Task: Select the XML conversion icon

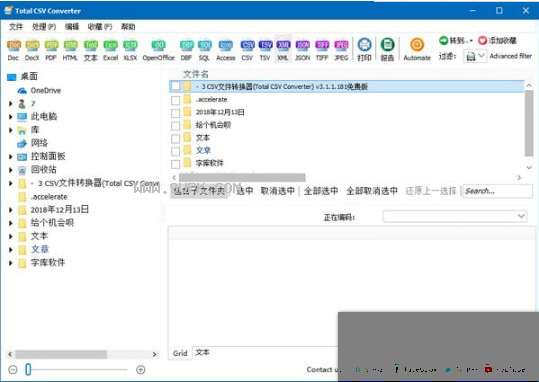Action: tap(283, 50)
